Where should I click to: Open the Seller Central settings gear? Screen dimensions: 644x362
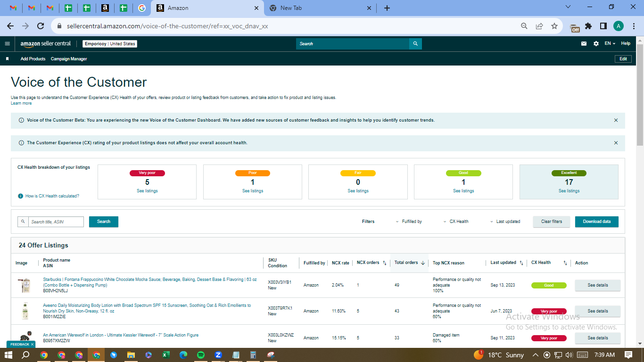click(x=596, y=44)
